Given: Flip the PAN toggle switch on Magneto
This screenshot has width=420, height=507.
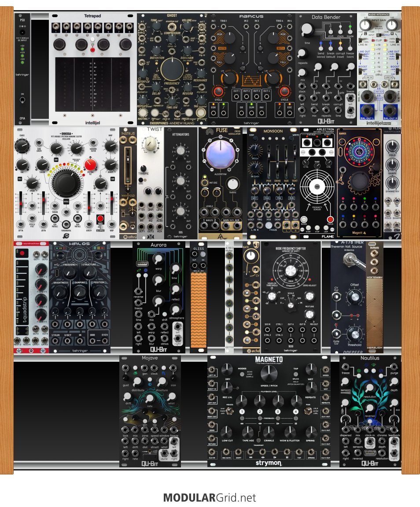Looking at the screenshot, I should tap(308, 411).
